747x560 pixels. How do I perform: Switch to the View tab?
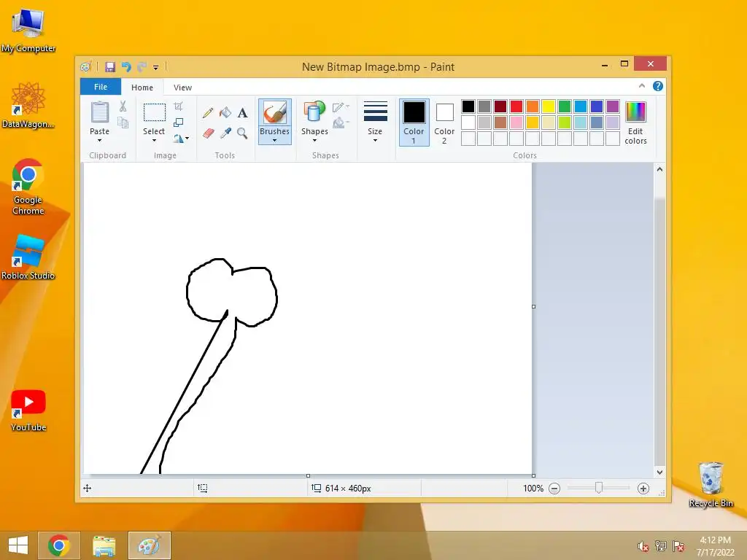pyautogui.click(x=182, y=87)
